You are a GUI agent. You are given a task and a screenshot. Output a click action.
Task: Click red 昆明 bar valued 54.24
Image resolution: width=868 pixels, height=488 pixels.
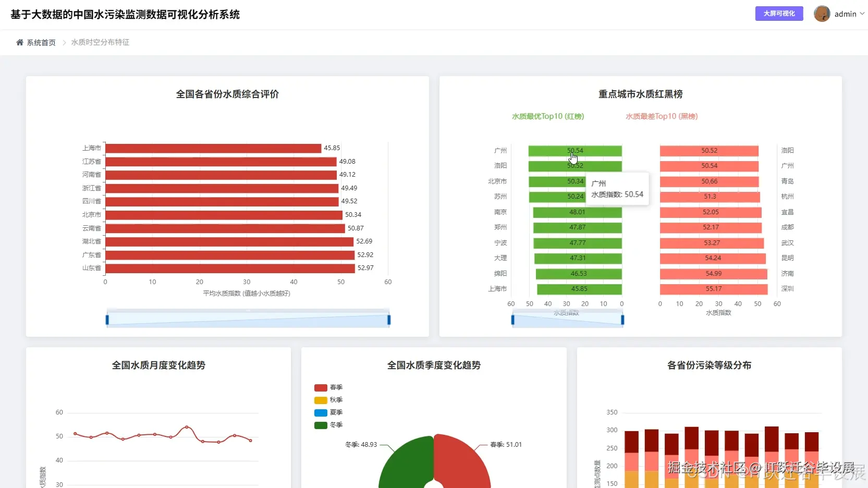pos(713,258)
